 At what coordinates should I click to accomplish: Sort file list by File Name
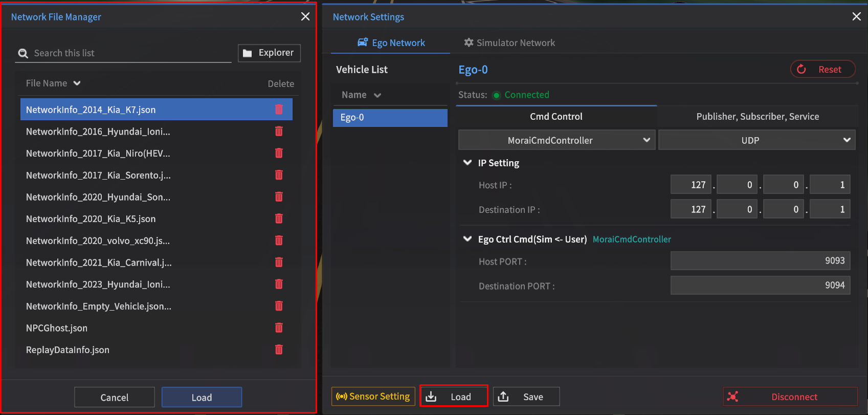53,83
